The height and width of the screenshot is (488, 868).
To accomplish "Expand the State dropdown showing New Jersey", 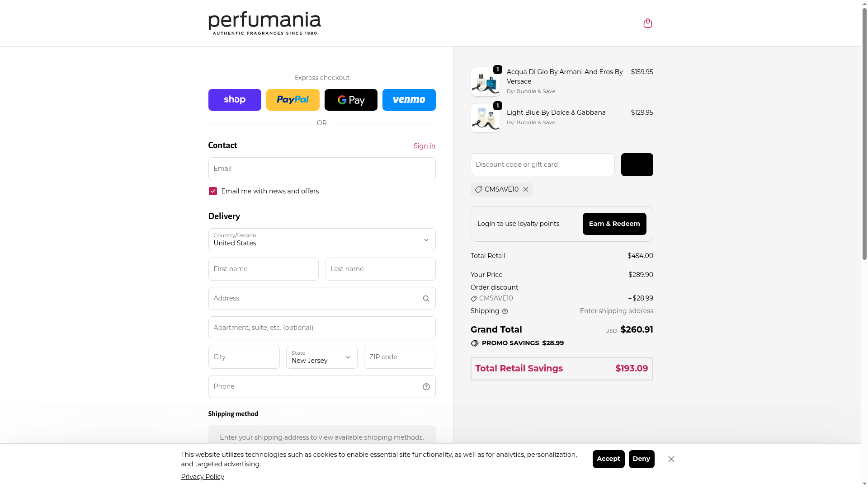I will [321, 357].
